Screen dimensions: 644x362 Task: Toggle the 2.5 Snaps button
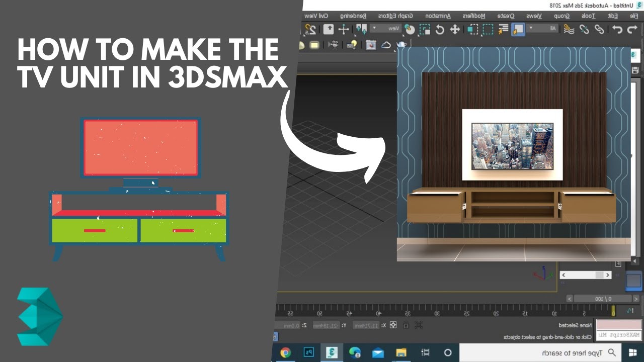pyautogui.click(x=310, y=29)
